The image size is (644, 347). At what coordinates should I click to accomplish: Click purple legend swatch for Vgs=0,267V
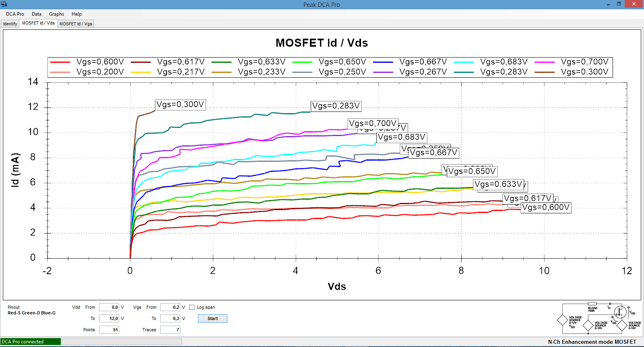(383, 72)
